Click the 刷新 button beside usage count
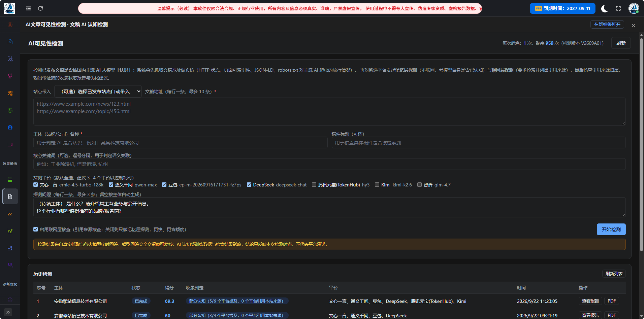 point(621,43)
